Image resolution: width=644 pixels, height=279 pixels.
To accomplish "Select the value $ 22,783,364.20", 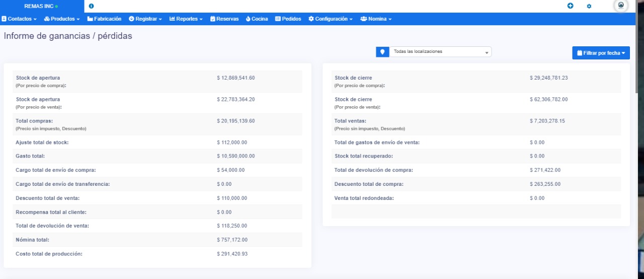I will point(236,99).
